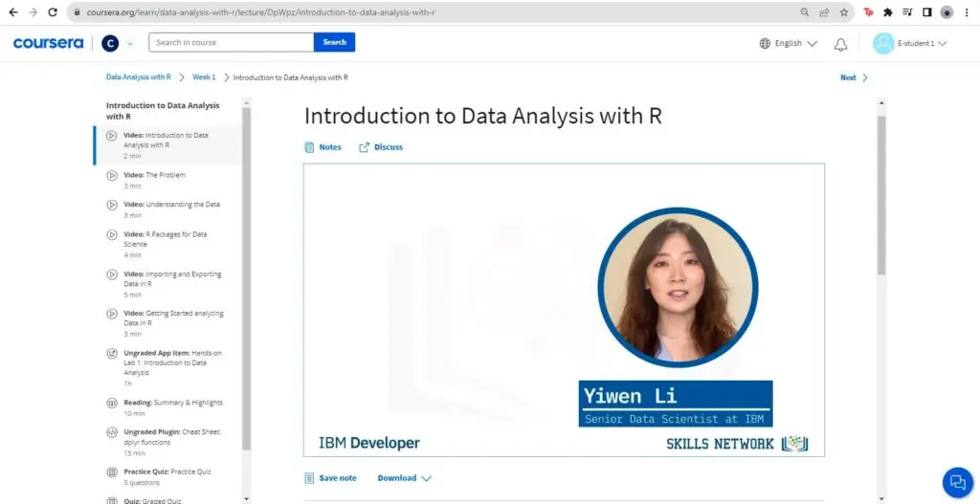Open Video: Getting Started analyzing Data in R
This screenshot has height=504, width=980.
[168, 323]
